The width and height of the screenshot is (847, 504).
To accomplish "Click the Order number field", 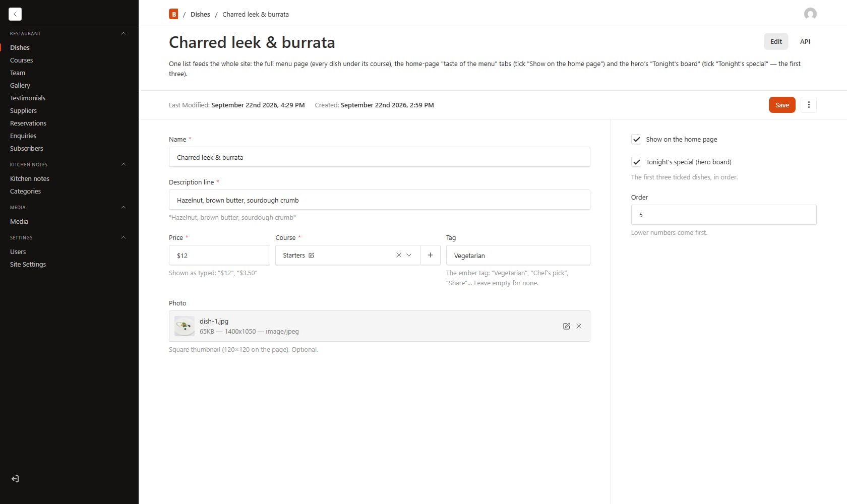I will click(x=723, y=215).
